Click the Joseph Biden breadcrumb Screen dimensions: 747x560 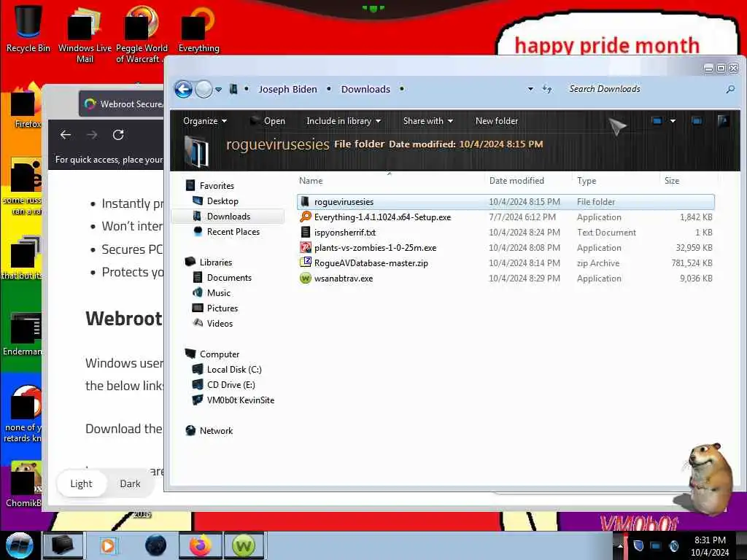tap(287, 89)
